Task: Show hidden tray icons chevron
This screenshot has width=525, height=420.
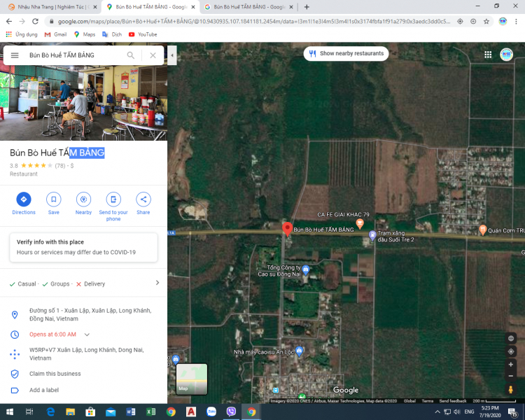Action: [x=437, y=412]
